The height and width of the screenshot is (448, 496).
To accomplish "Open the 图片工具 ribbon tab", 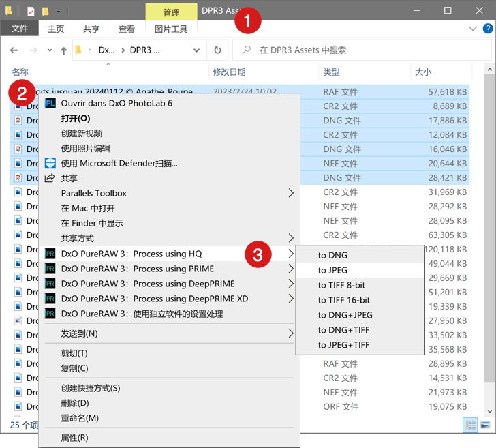I will click(x=171, y=29).
